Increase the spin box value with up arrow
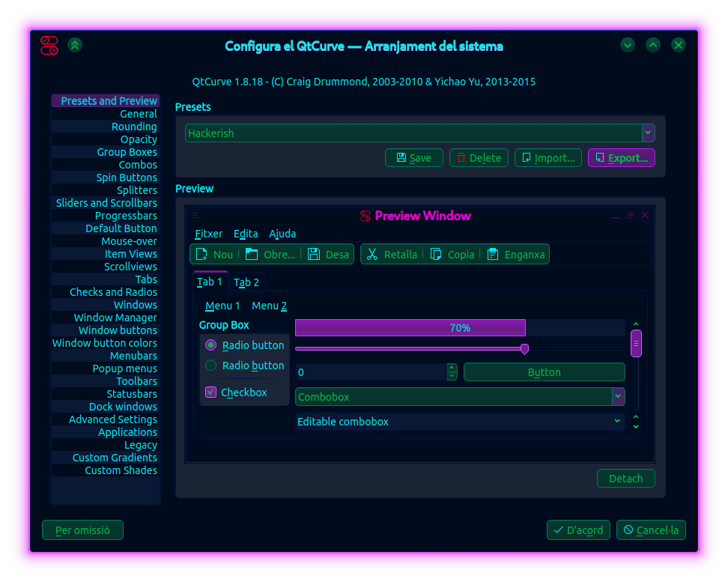Viewport: 728px width, 582px height. click(x=452, y=368)
